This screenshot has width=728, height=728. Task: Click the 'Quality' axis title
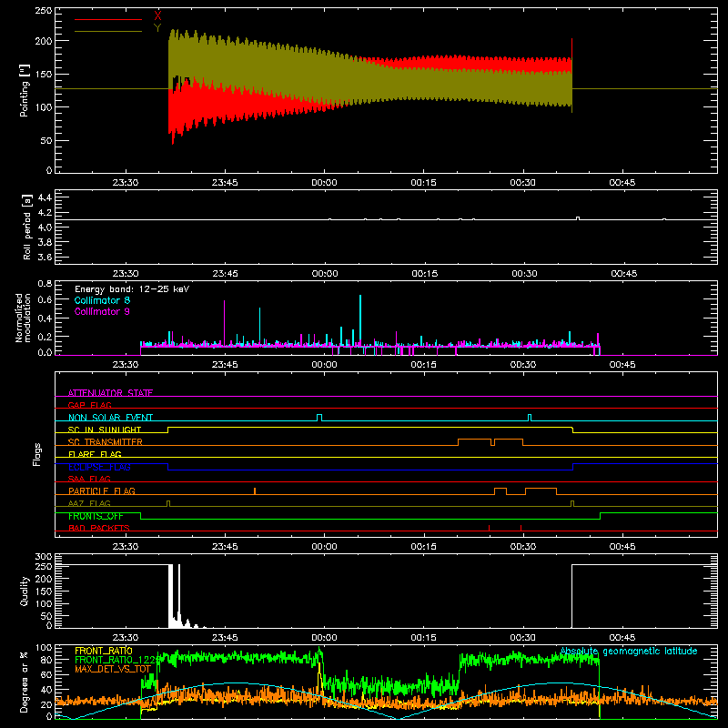[25, 591]
